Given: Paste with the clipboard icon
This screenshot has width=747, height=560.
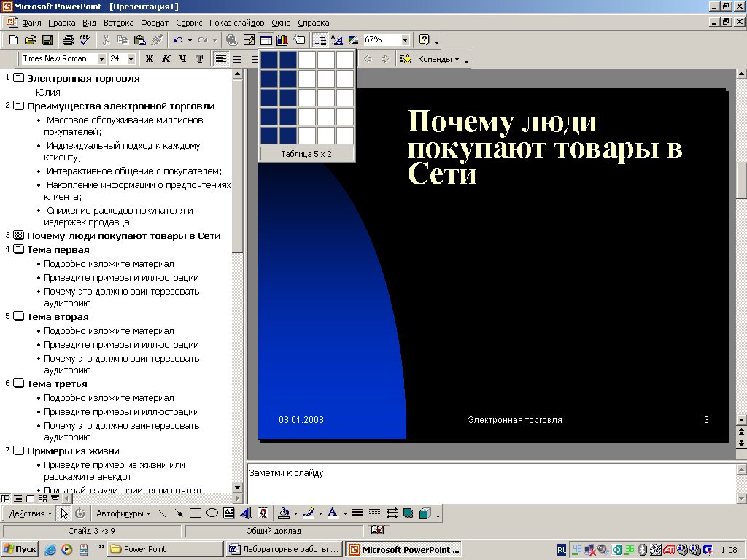Looking at the screenshot, I should (139, 40).
